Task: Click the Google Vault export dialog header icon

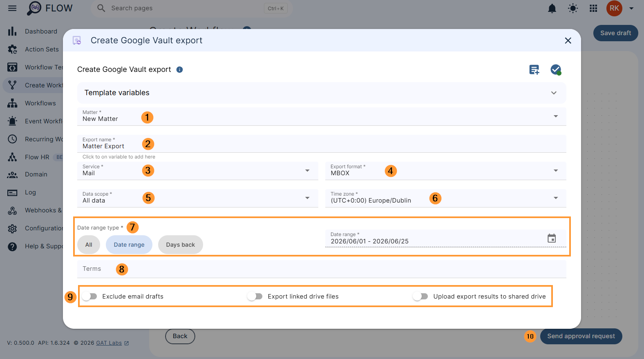Action: pos(77,40)
